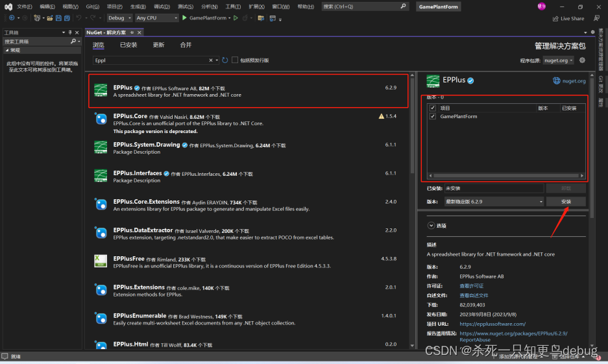Click the EPPlus package icon in results
This screenshot has width=608, height=364.
(x=101, y=90)
